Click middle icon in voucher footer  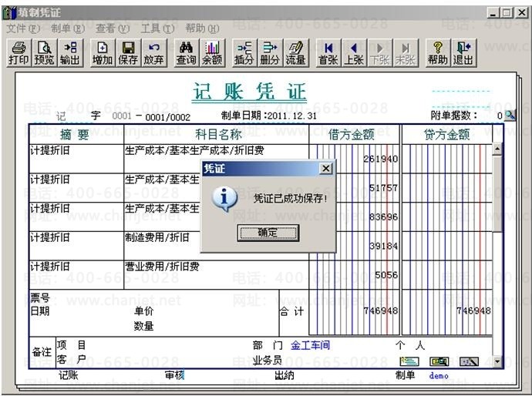pos(439,361)
